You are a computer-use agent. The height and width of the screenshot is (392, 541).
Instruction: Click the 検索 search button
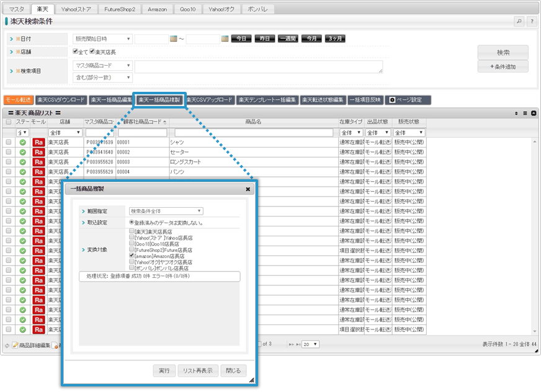(503, 53)
